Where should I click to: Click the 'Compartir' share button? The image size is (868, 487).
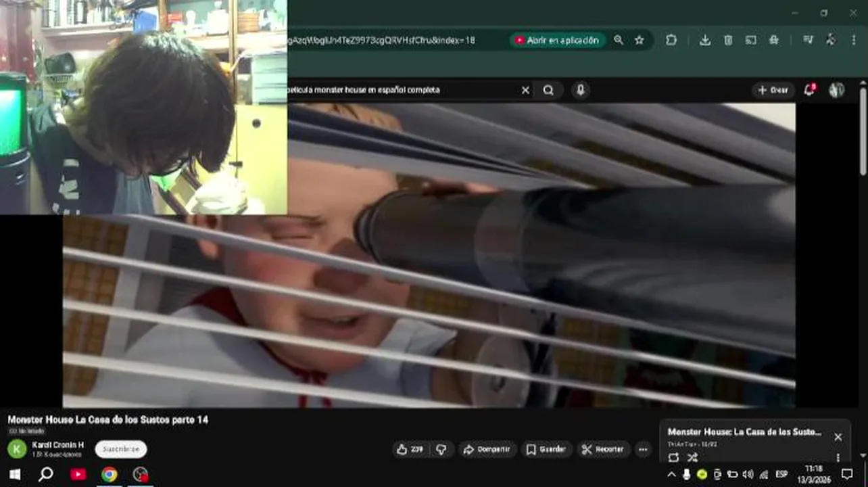click(x=487, y=449)
